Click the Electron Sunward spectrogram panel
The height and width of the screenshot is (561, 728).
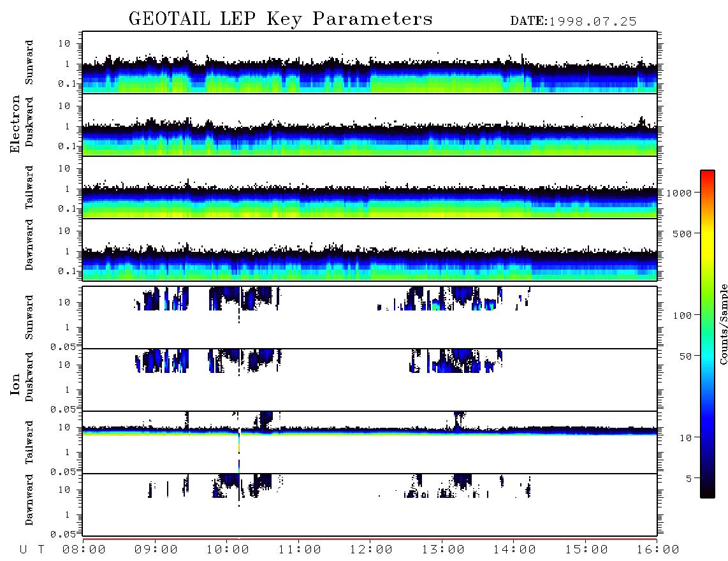coord(370,62)
